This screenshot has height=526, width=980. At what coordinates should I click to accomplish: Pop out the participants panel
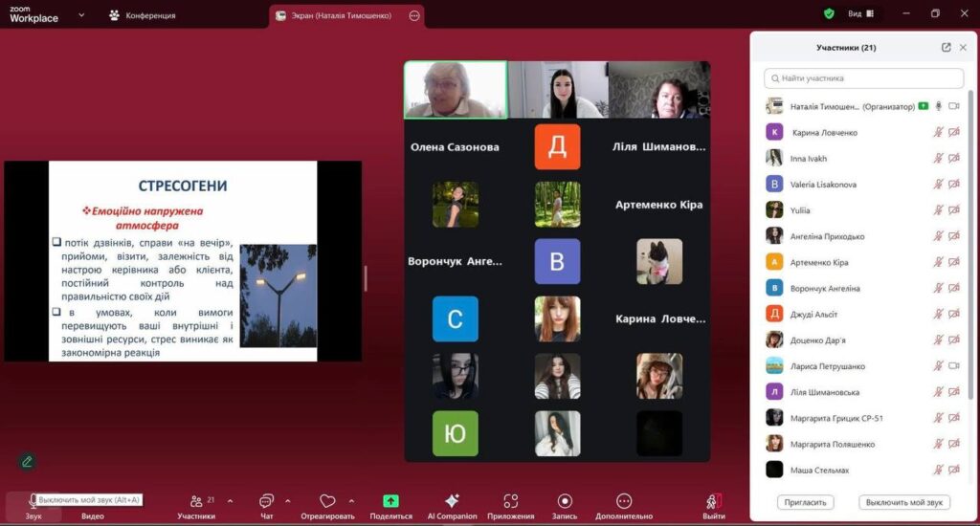[x=947, y=48]
